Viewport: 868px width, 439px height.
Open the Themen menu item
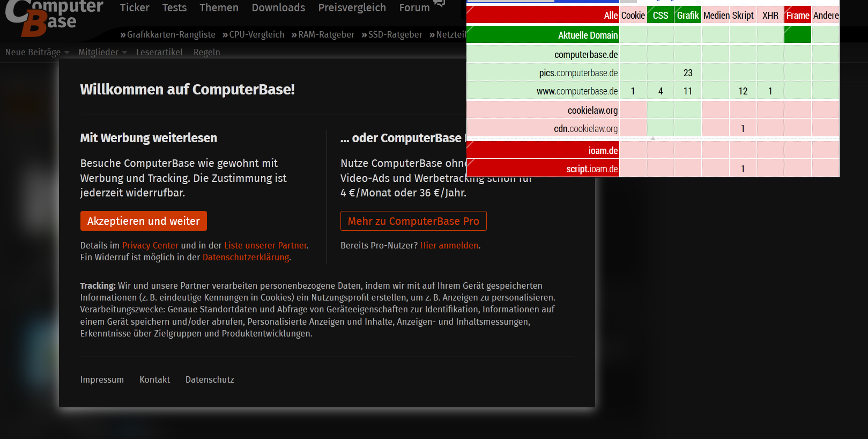(219, 8)
